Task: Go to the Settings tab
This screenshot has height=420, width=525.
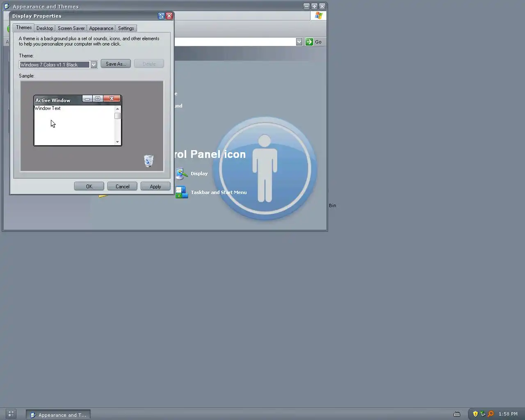Action: (126, 28)
